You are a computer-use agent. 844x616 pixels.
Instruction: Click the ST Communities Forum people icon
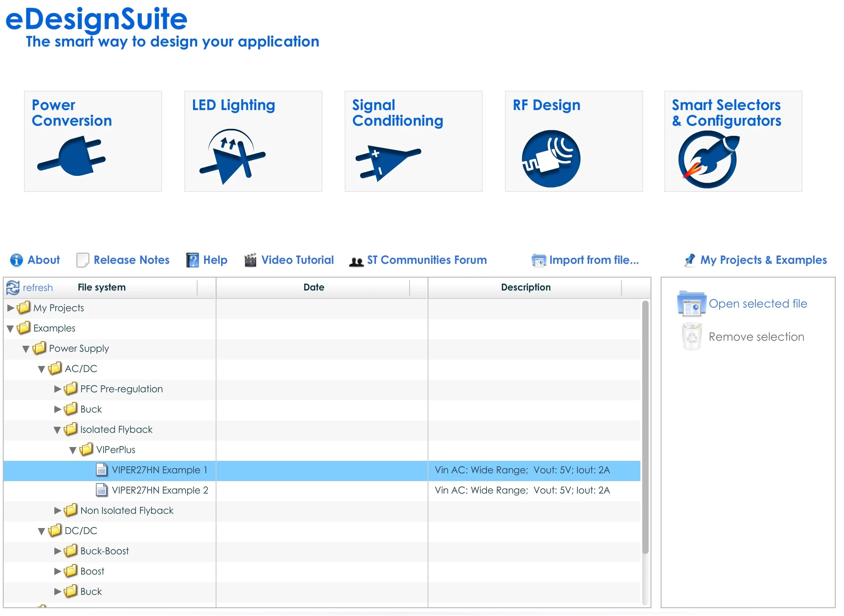(x=357, y=262)
